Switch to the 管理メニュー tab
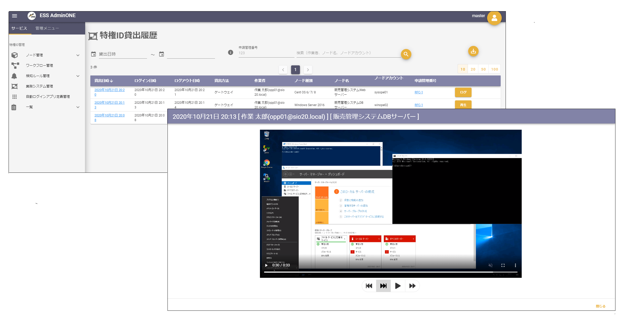The width and height of the screenshot is (644, 318). click(x=47, y=28)
